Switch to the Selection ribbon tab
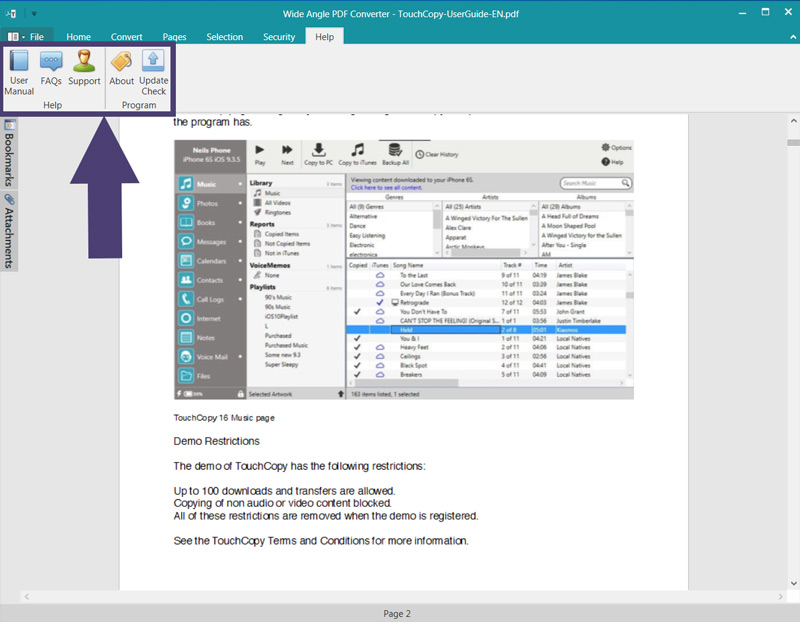 tap(224, 37)
